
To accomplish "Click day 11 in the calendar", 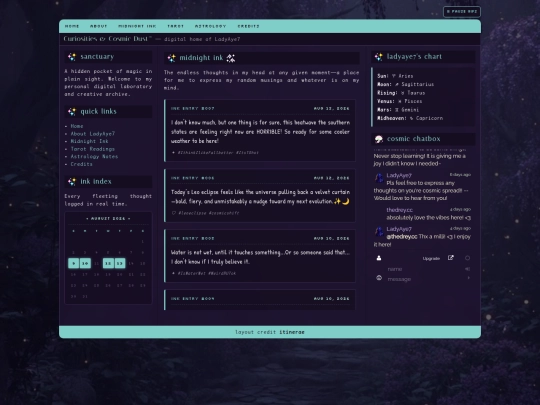I will tap(96, 263).
